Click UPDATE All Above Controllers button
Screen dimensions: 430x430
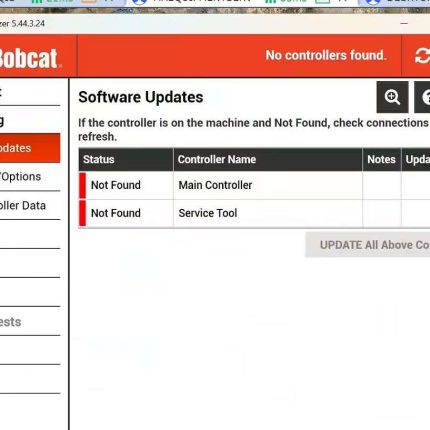pyautogui.click(x=368, y=245)
